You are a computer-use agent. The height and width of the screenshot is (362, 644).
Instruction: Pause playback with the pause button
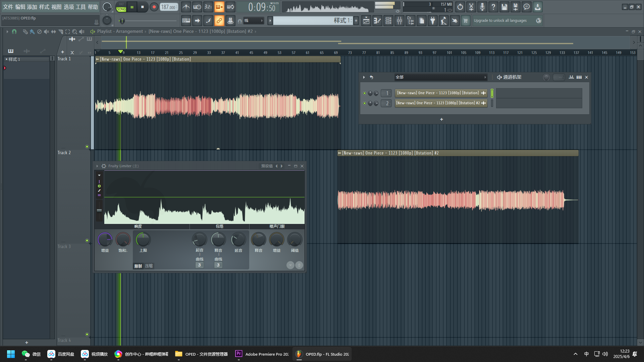[x=132, y=7]
